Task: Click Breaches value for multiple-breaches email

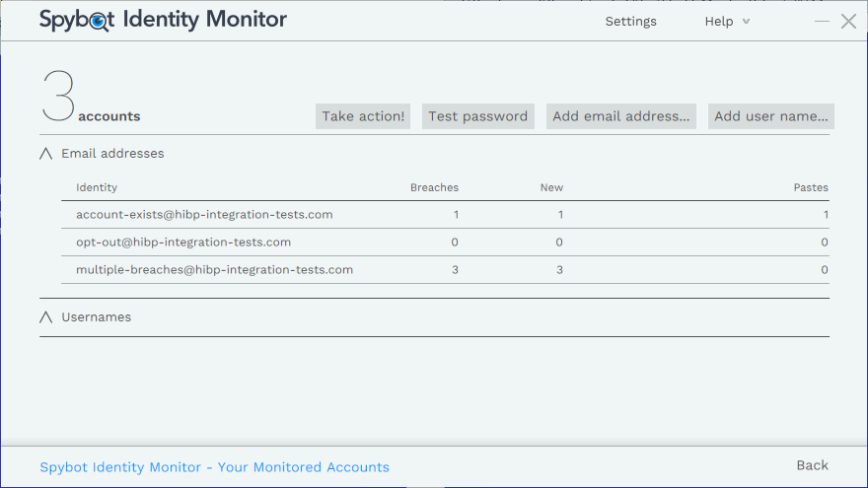Action: 455,270
